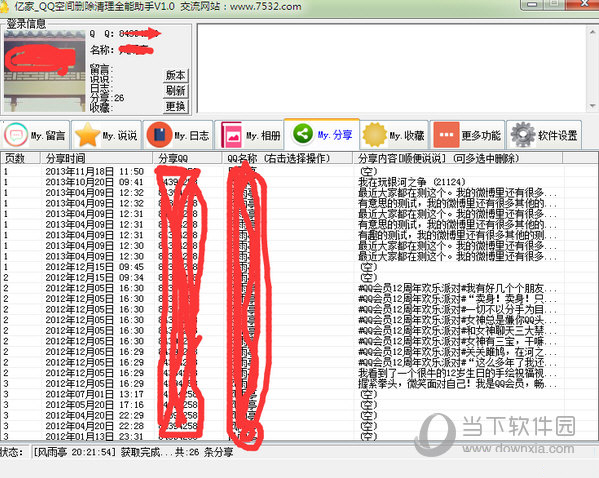Open the My.说说 star icon tab

pyautogui.click(x=87, y=135)
